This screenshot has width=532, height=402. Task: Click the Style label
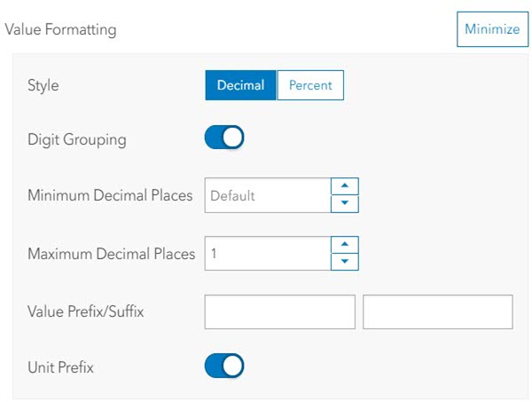(43, 86)
